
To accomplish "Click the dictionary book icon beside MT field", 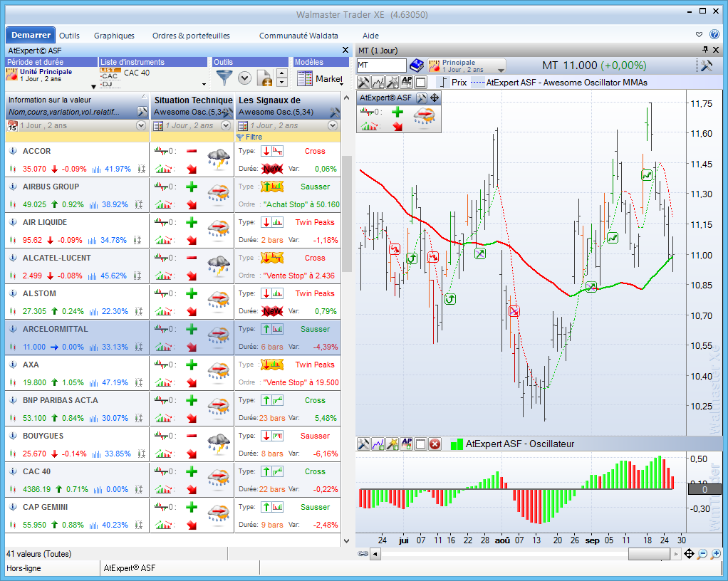I will tap(417, 66).
